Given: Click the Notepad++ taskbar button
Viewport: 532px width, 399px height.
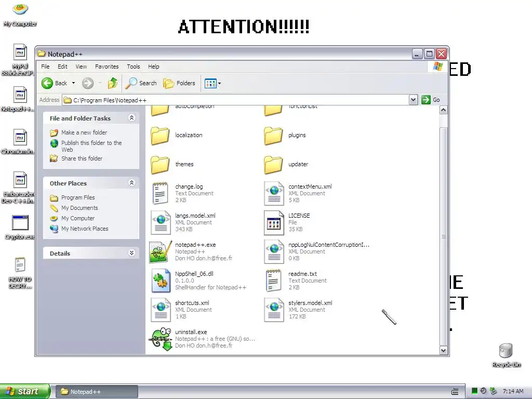Looking at the screenshot, I should click(x=97, y=392).
